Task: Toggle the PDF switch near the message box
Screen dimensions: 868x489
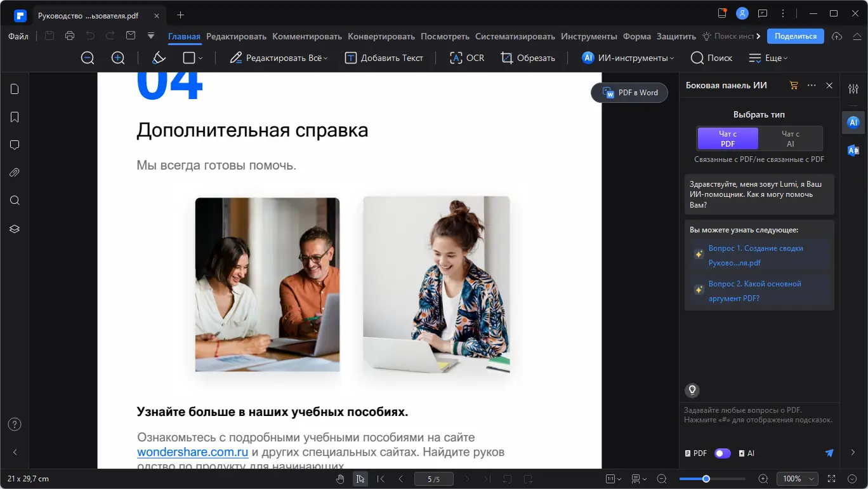Action: pyautogui.click(x=722, y=453)
